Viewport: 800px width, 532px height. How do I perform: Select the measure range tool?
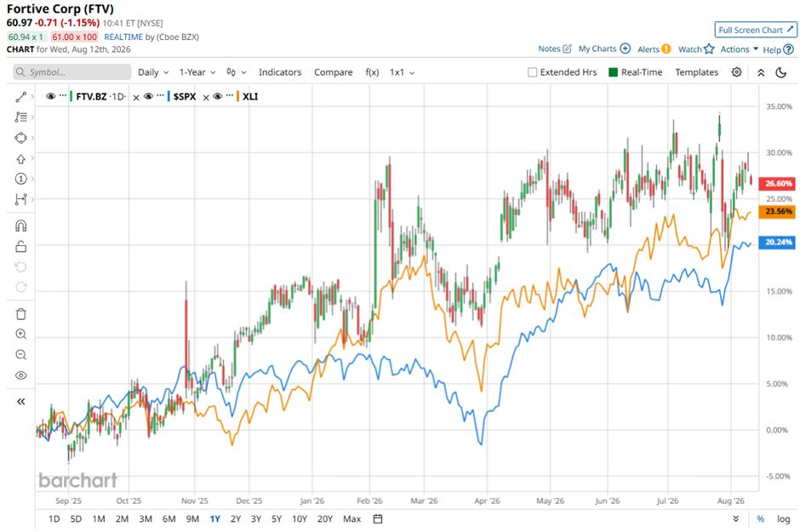(x=21, y=199)
